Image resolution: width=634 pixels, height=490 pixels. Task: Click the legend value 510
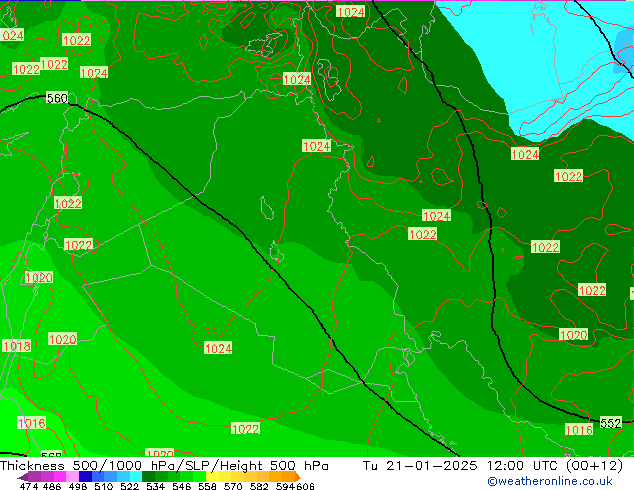pos(104,486)
